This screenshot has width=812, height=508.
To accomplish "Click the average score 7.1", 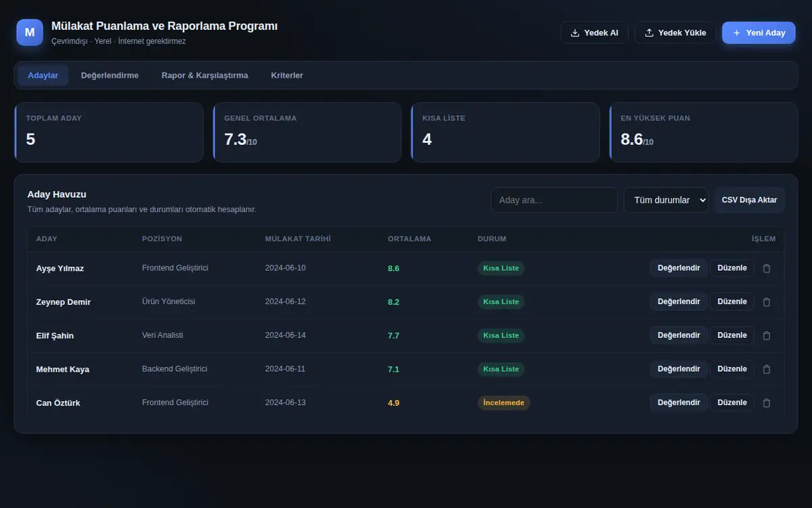I will coord(394,369).
